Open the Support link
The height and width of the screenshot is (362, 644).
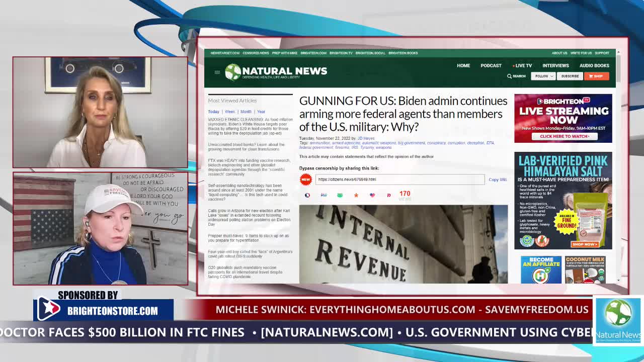(602, 53)
